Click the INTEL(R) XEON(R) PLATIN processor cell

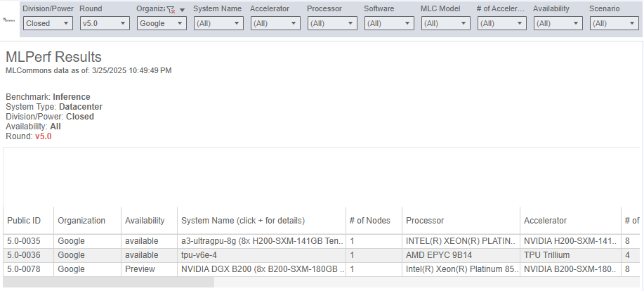pyautogui.click(x=461, y=241)
